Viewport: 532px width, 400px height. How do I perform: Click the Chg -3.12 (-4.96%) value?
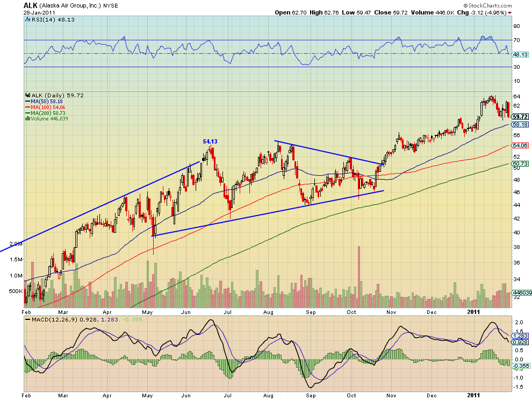click(x=482, y=12)
